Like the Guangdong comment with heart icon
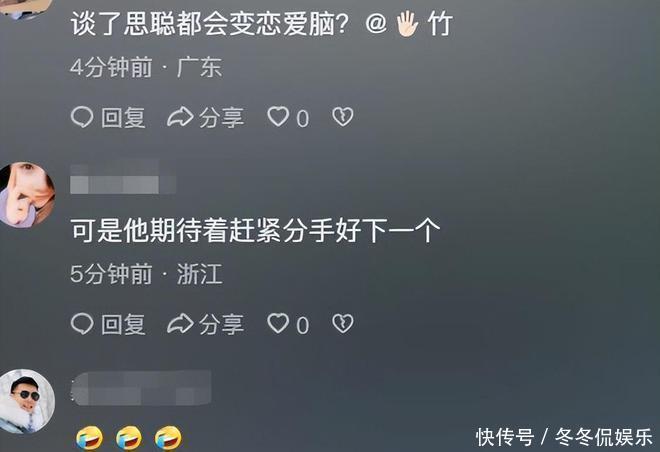The width and height of the screenshot is (660, 452). click(x=278, y=117)
